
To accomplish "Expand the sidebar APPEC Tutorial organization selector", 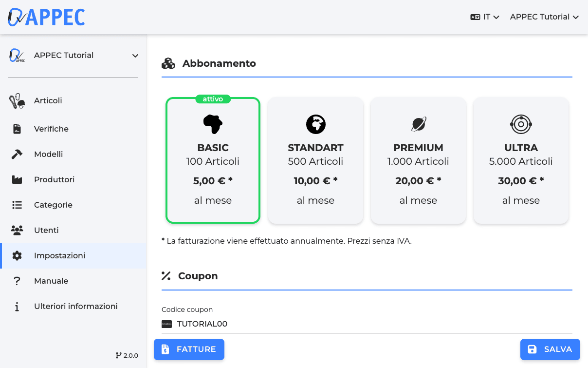I will pos(73,56).
